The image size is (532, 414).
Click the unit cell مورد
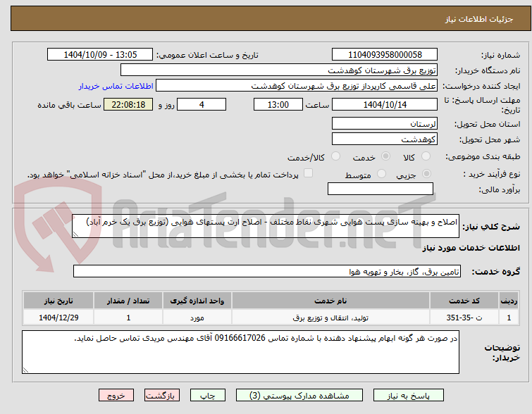[x=197, y=318]
